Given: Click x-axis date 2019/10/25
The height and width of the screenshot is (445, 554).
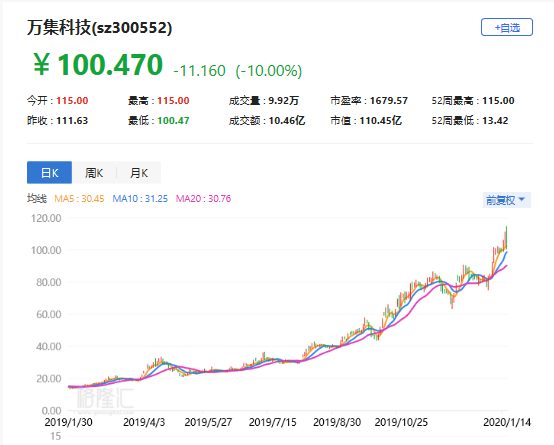Looking at the screenshot, I should (x=401, y=422).
